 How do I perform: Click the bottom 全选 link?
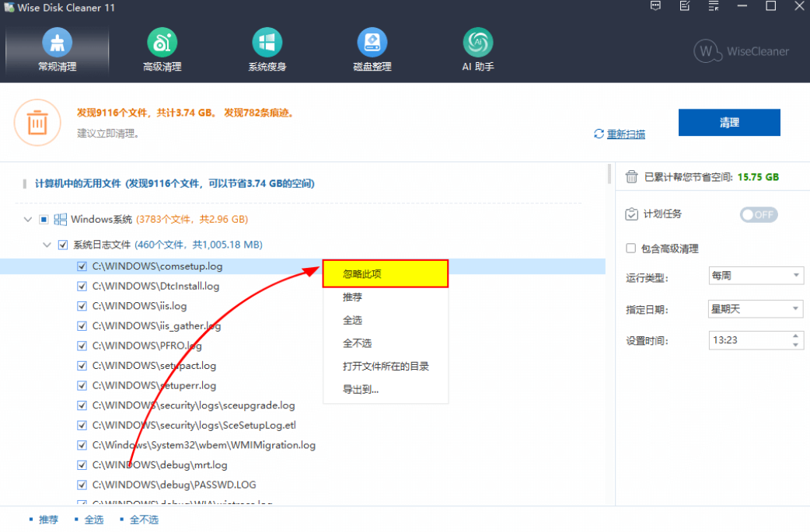pos(94,520)
